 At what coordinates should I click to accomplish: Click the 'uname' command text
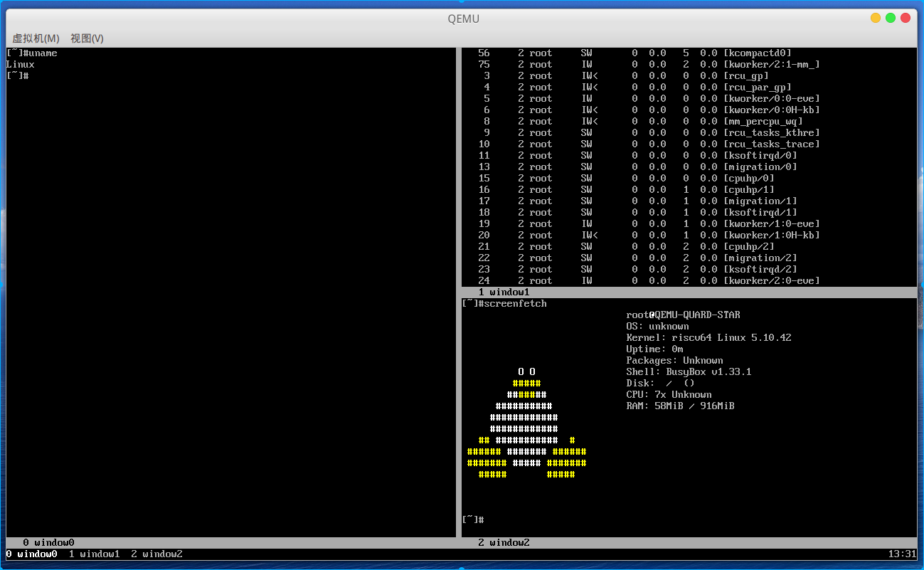coord(43,53)
